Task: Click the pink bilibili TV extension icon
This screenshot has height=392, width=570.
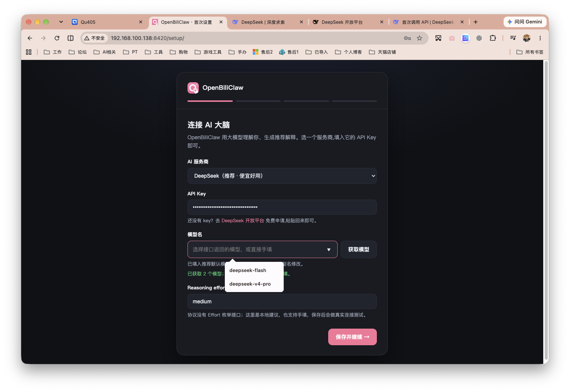Action: point(452,38)
